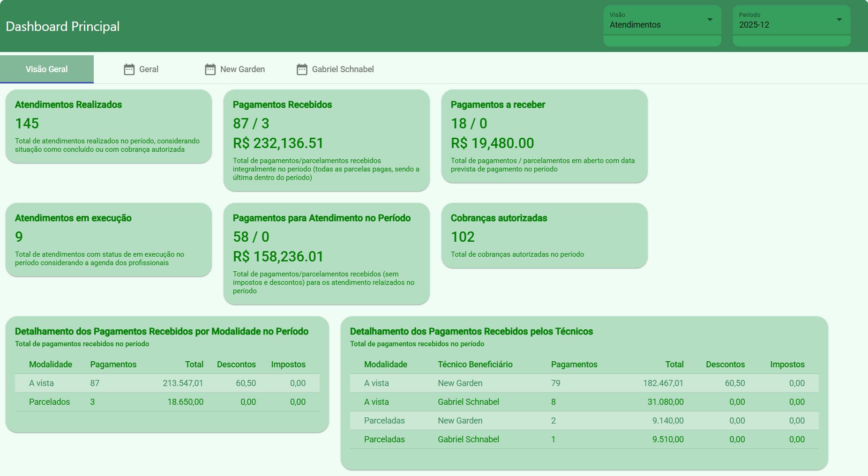Click the calendar icon beside Gabriel Schnabel
This screenshot has height=476, width=868.
pos(302,69)
